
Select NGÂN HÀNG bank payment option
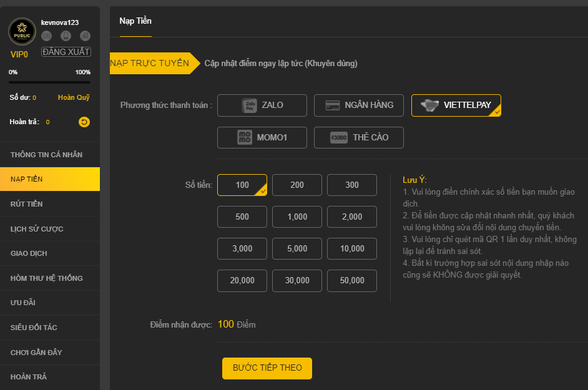[359, 105]
